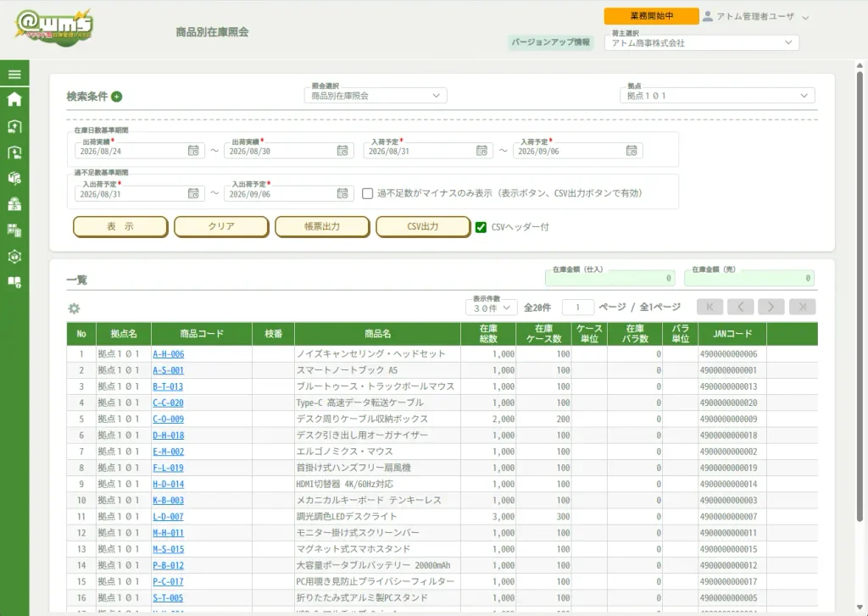Click the page number input field
Screen dimensions: 868x616
coord(577,308)
